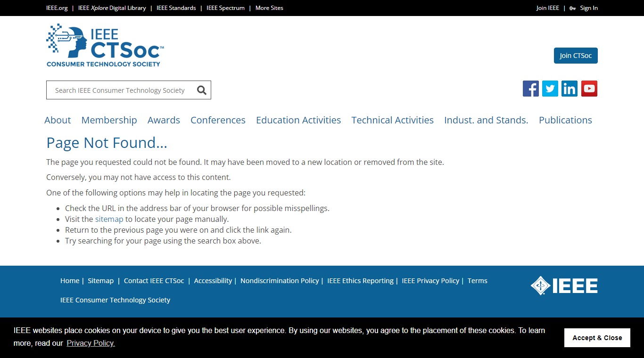Image resolution: width=644 pixels, height=358 pixels.
Task: Open the Publications menu item
Action: [565, 120]
